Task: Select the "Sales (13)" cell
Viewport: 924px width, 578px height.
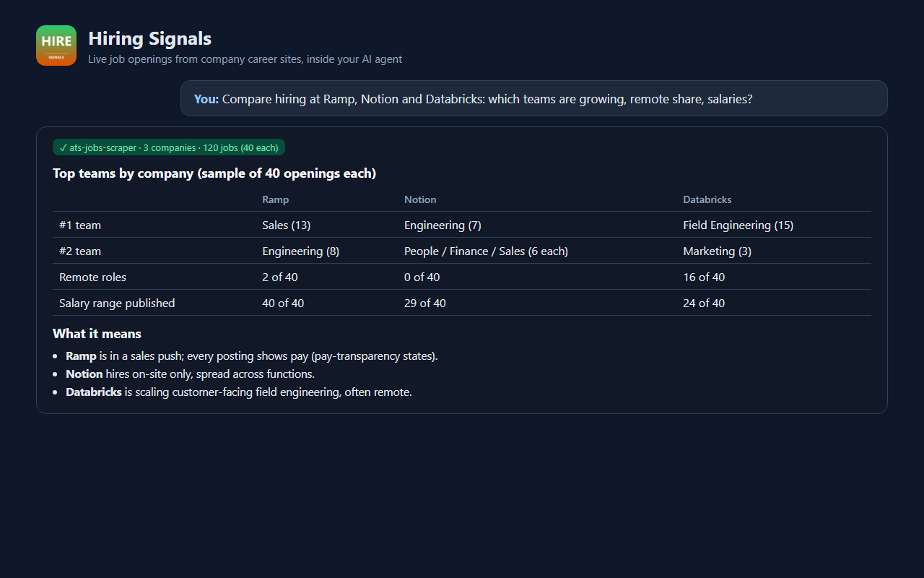Action: [287, 225]
